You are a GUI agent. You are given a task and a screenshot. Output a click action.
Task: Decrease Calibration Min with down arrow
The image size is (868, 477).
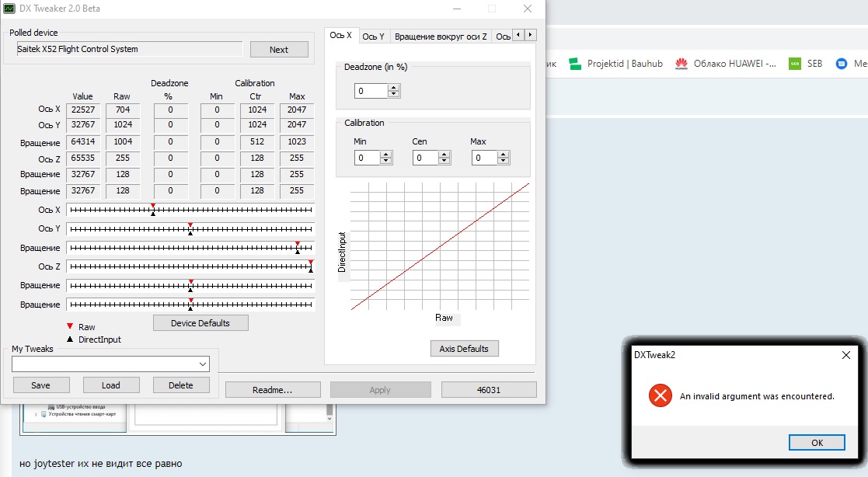point(386,161)
